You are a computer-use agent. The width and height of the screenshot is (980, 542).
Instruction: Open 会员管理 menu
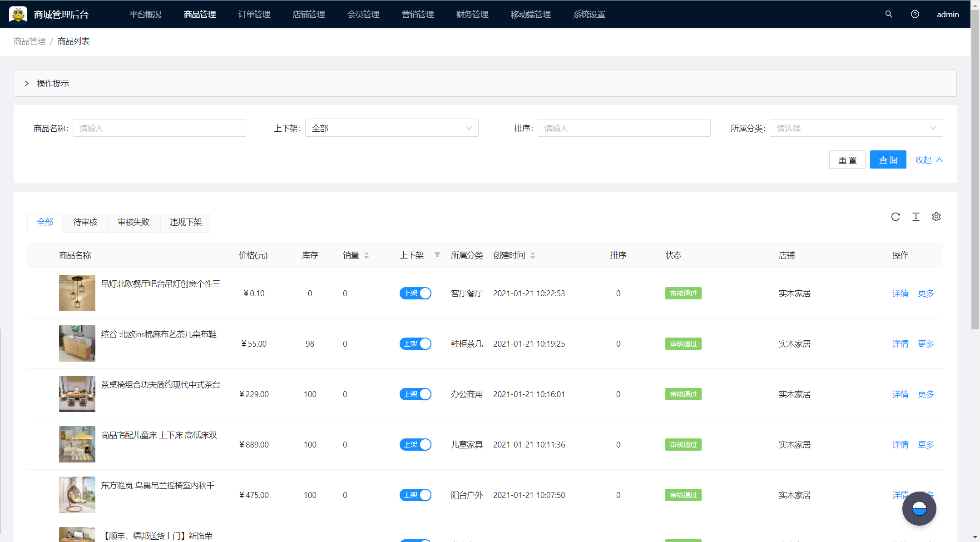click(363, 14)
